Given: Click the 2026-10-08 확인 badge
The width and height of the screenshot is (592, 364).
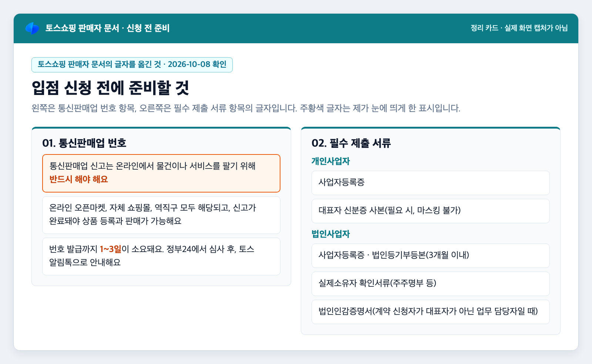Looking at the screenshot, I should (x=132, y=65).
